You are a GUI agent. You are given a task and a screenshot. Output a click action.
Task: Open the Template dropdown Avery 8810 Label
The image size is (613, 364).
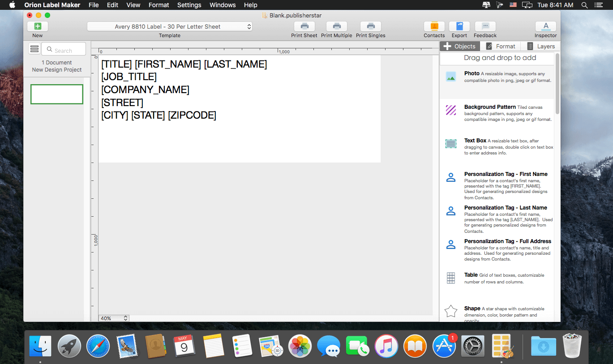[170, 26]
